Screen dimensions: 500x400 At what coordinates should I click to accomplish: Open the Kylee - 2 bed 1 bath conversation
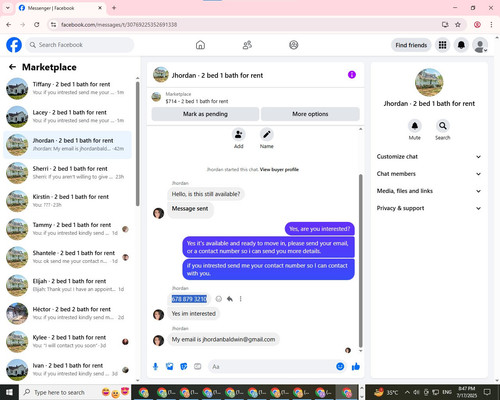pyautogui.click(x=68, y=341)
